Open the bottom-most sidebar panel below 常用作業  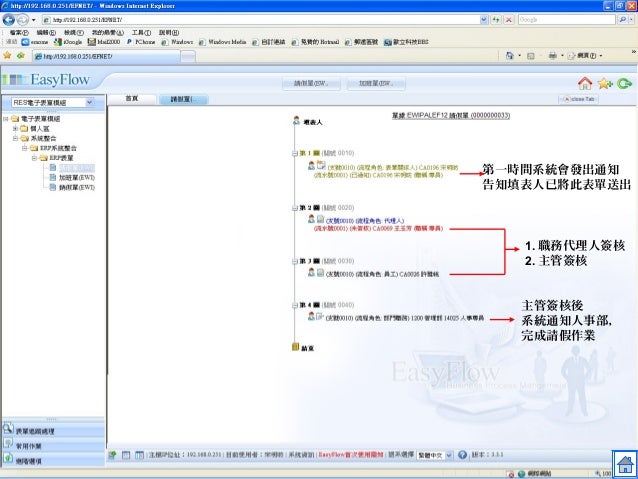click(53, 460)
